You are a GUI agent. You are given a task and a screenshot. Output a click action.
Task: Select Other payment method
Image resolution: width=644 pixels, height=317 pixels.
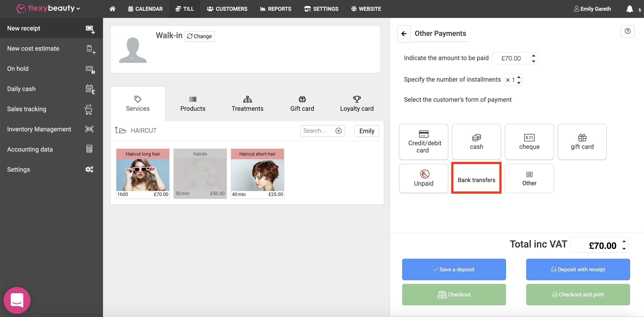(x=529, y=178)
